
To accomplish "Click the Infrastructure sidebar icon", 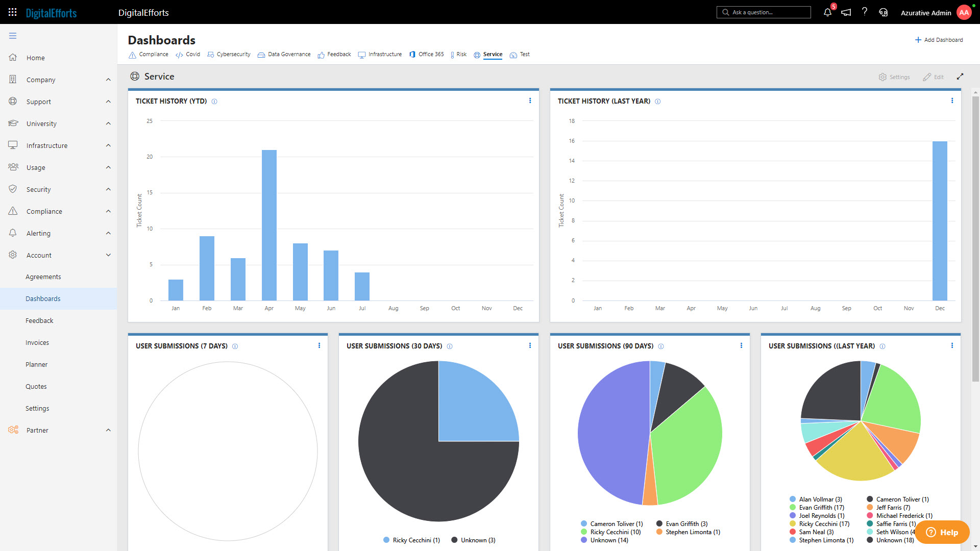I will tap(13, 145).
